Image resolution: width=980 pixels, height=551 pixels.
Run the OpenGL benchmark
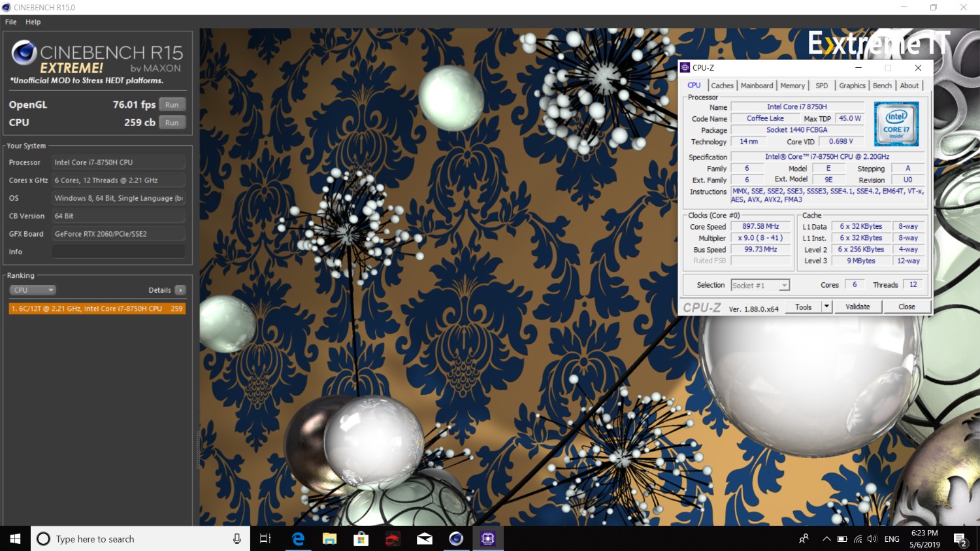click(x=172, y=105)
